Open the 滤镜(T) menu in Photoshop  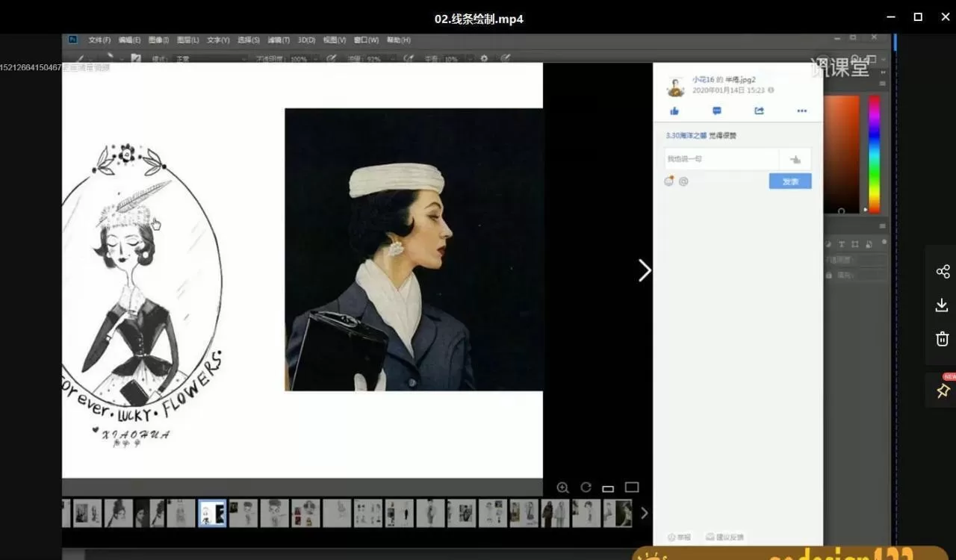point(279,40)
